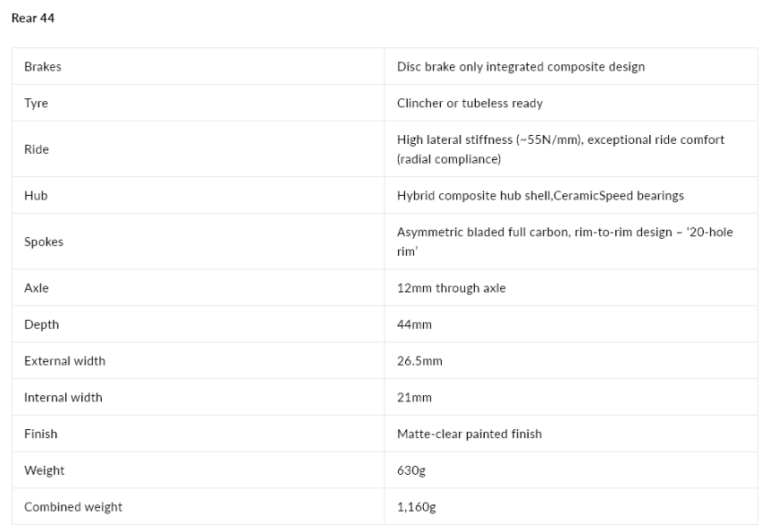Select the 'Tyre' label cell
Image resolution: width=762 pixels, height=532 pixels.
pos(37,103)
